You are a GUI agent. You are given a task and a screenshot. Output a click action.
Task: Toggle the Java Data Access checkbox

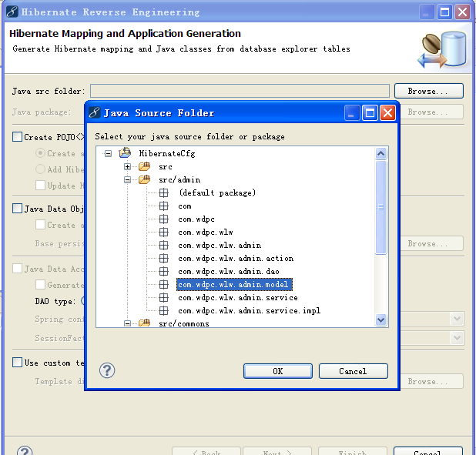[x=17, y=269]
